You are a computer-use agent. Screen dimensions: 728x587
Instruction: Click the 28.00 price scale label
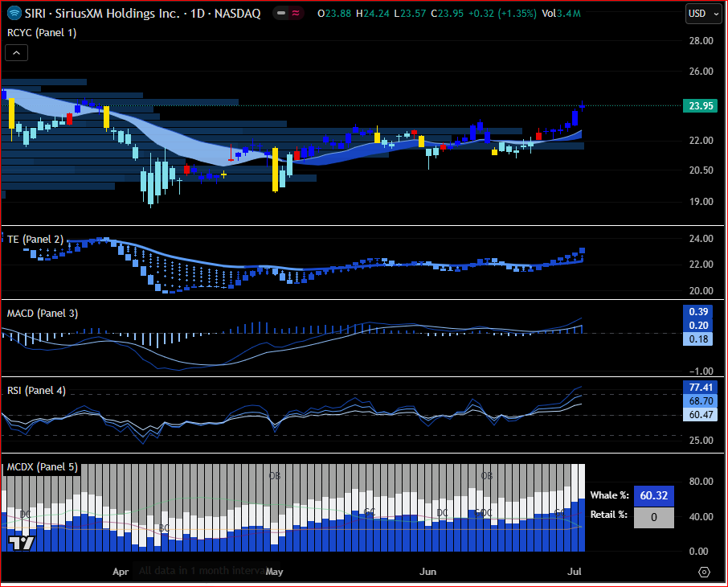701,41
